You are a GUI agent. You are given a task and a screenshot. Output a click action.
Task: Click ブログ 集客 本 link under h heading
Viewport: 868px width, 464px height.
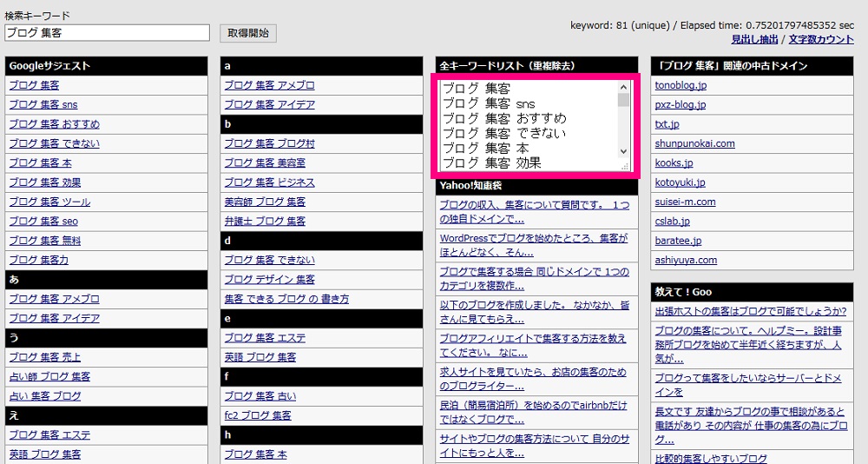256,454
